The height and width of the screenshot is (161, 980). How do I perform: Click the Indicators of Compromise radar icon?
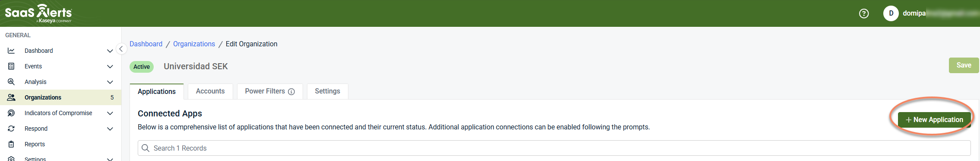coord(11,113)
